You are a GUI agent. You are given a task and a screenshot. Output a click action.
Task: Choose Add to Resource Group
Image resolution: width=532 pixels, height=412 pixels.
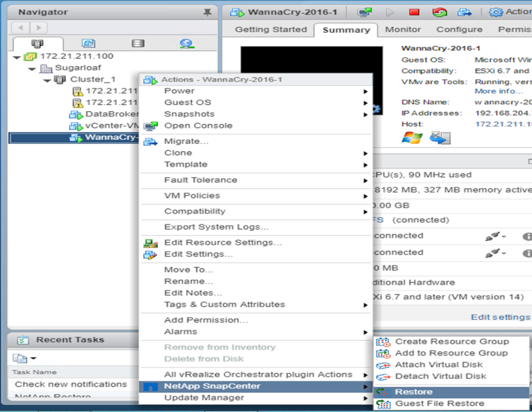(x=451, y=353)
